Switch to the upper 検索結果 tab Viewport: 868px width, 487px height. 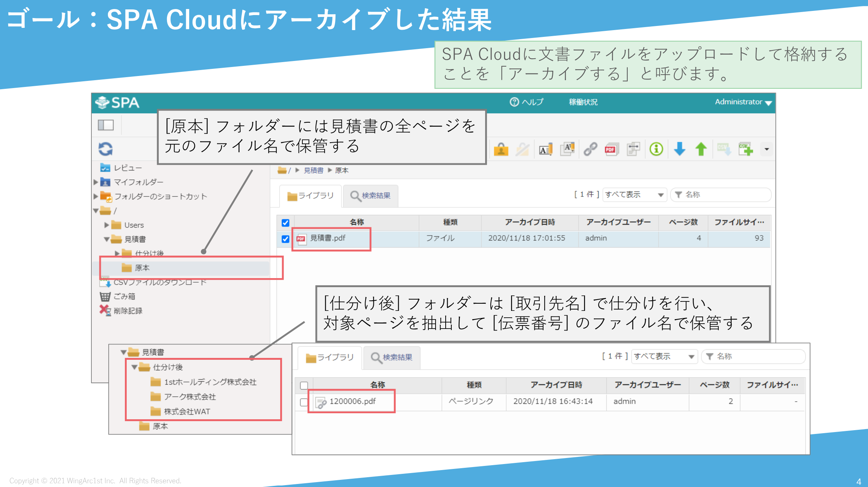coord(370,196)
